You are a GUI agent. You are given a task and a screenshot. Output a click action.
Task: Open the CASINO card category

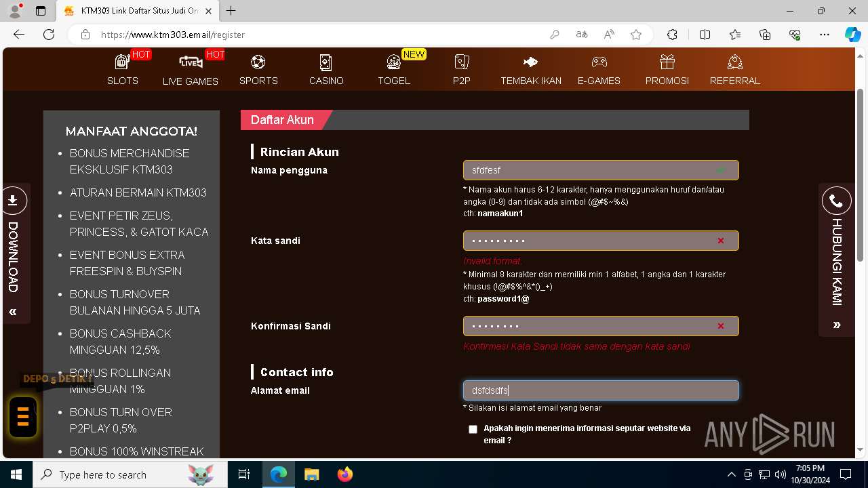point(326,70)
